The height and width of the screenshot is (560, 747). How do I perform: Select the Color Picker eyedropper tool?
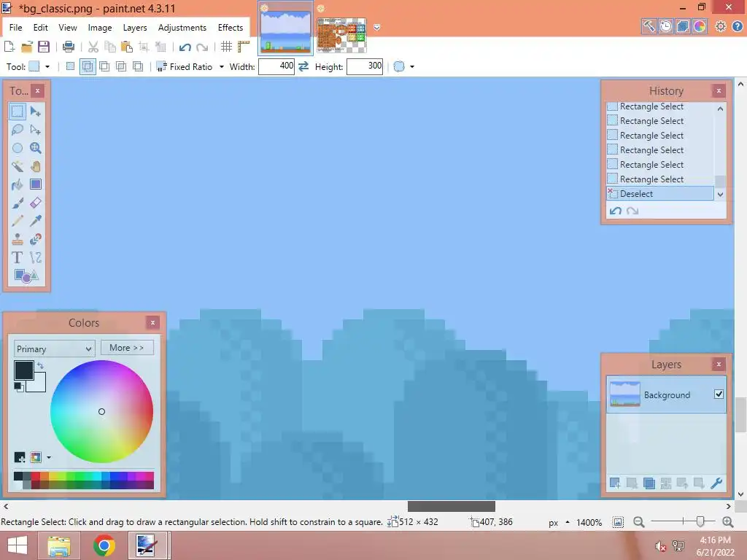coord(35,221)
